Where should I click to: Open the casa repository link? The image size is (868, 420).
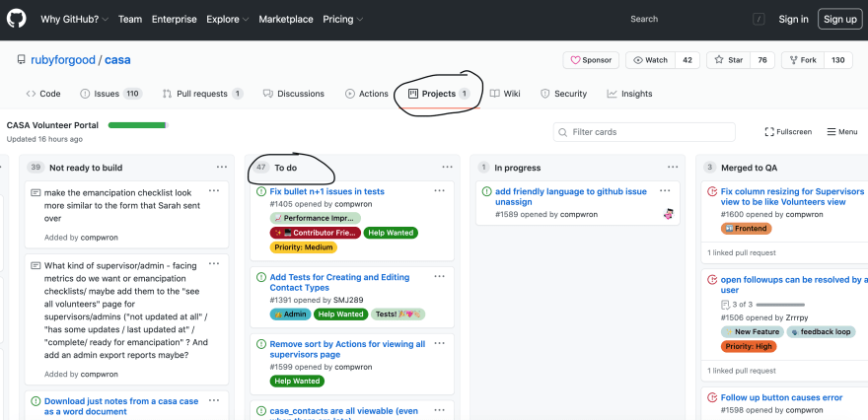click(118, 60)
